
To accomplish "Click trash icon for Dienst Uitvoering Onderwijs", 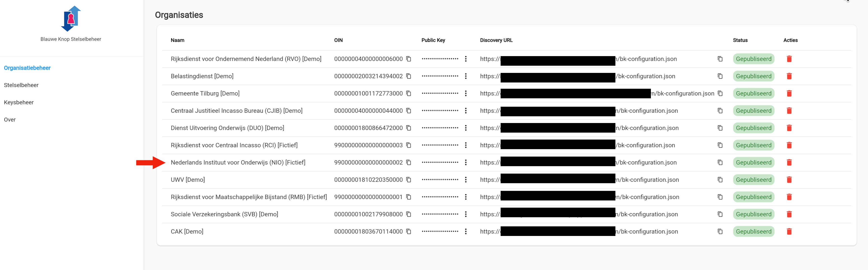I will point(789,128).
